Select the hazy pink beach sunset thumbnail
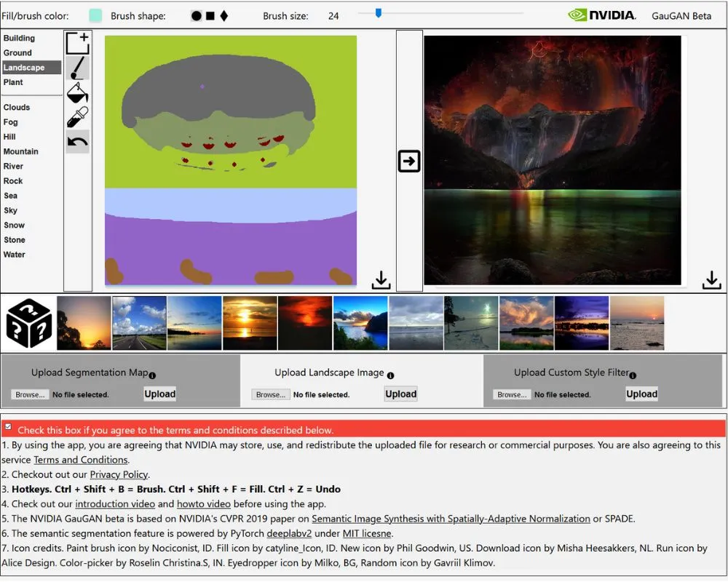The image size is (728, 582). click(637, 323)
